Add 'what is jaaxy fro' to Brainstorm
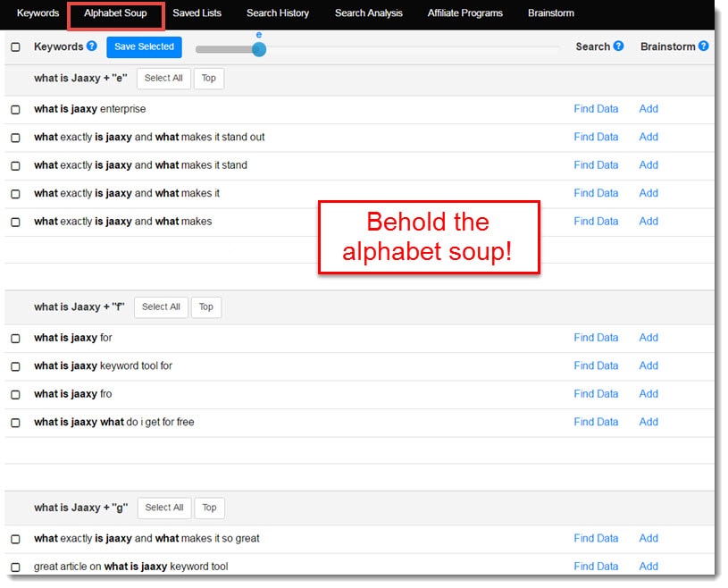 (x=649, y=393)
